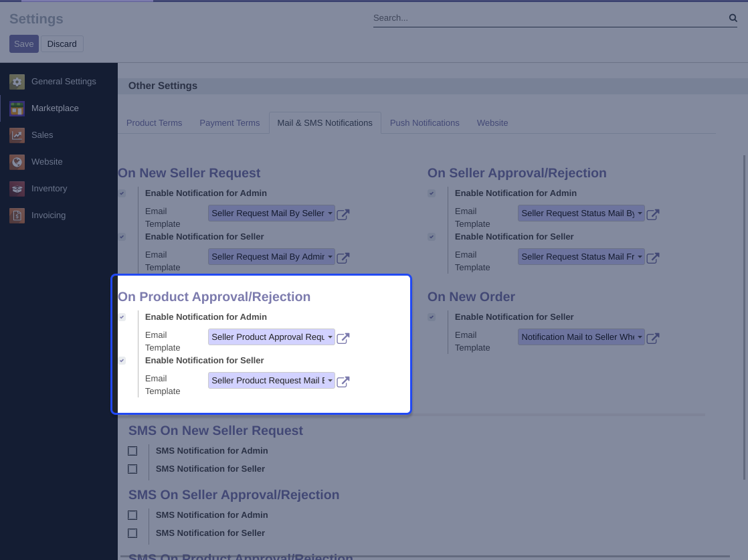The image size is (748, 560).
Task: Expand the Notification Mail to Seller dropdown
Action: (x=581, y=337)
